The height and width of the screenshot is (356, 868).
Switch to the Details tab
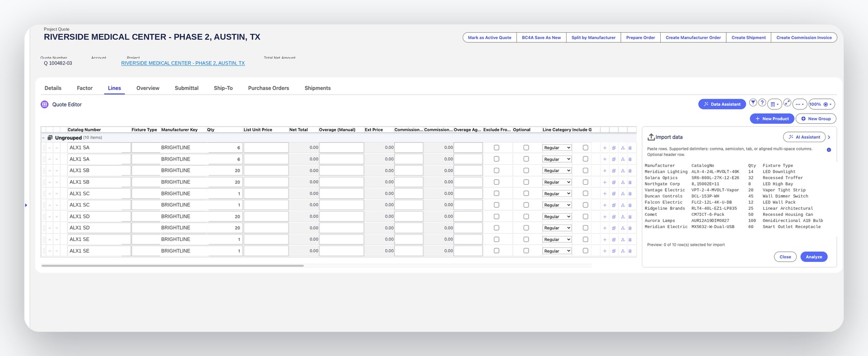point(53,88)
